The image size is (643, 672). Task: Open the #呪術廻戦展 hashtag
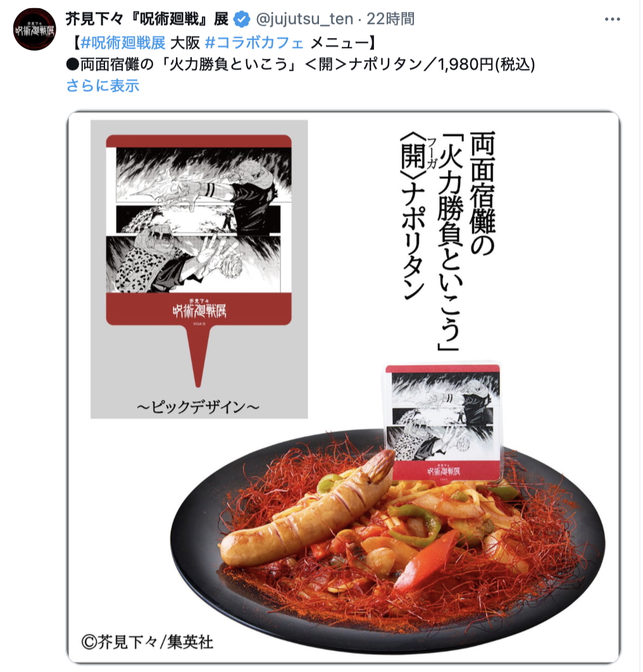coord(123,42)
